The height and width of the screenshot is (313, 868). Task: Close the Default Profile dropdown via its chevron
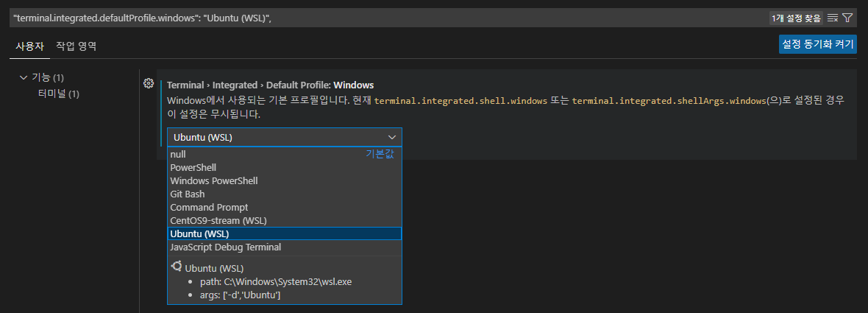(x=392, y=137)
